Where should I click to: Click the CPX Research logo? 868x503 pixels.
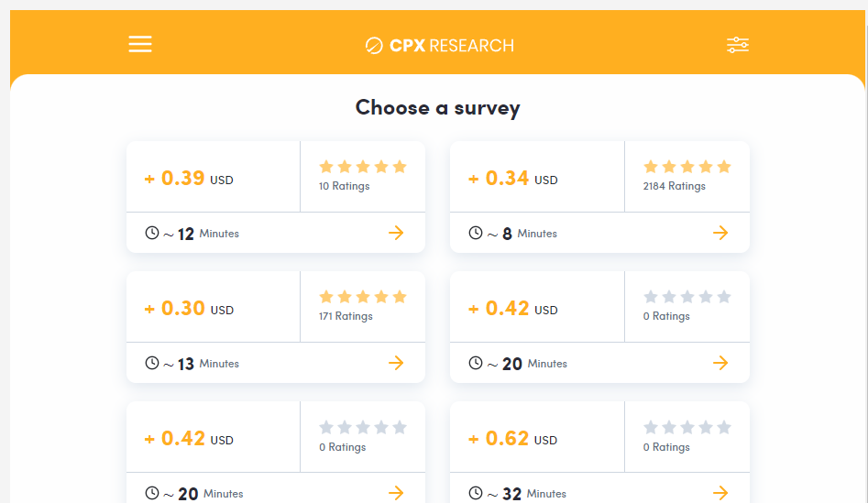coord(440,46)
